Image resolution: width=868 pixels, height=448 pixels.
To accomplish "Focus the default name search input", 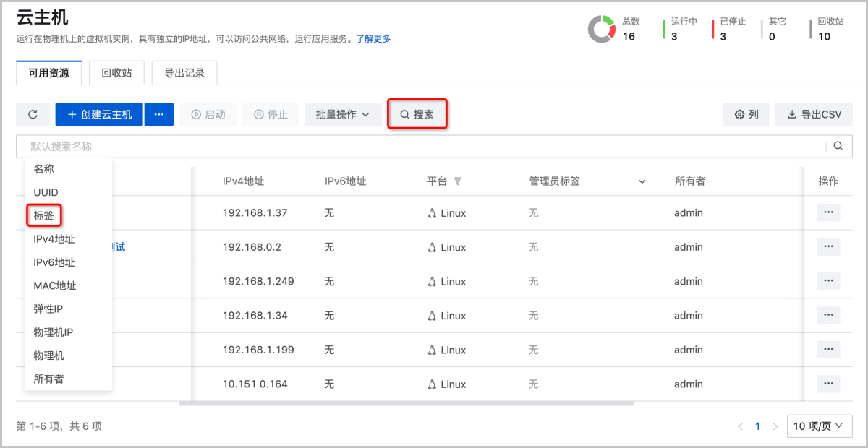I will coord(420,146).
